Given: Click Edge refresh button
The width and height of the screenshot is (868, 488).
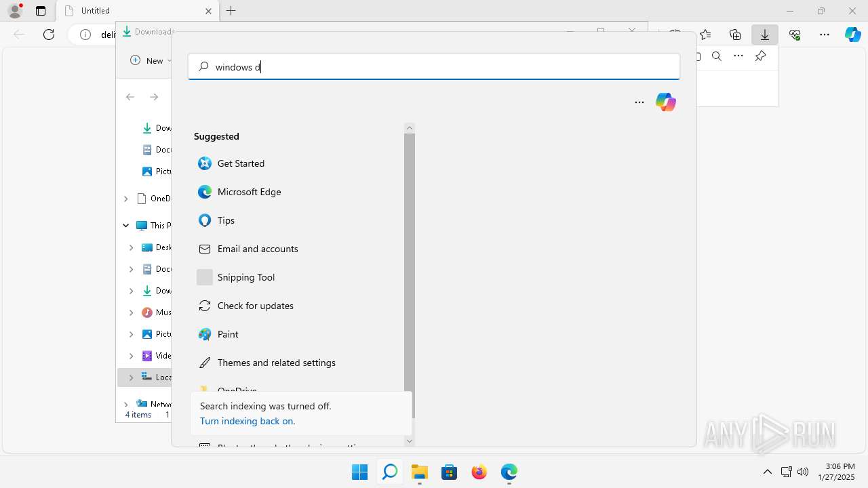Looking at the screenshot, I should (49, 35).
